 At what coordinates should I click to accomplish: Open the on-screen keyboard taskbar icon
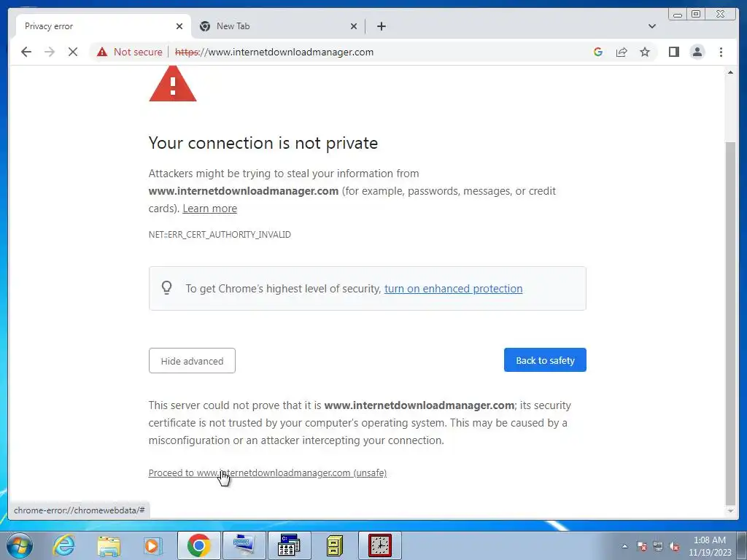244,545
